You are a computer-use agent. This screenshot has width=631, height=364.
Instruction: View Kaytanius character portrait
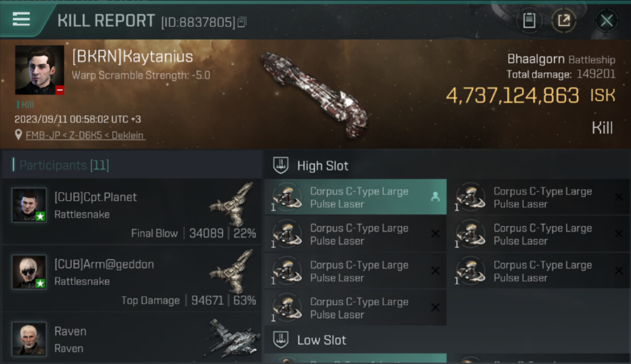click(x=39, y=70)
